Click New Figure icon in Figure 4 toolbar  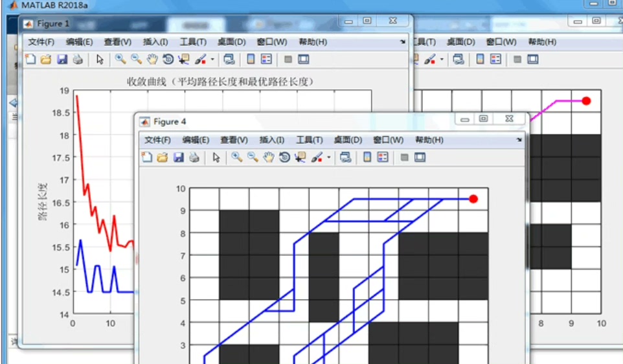click(x=146, y=157)
